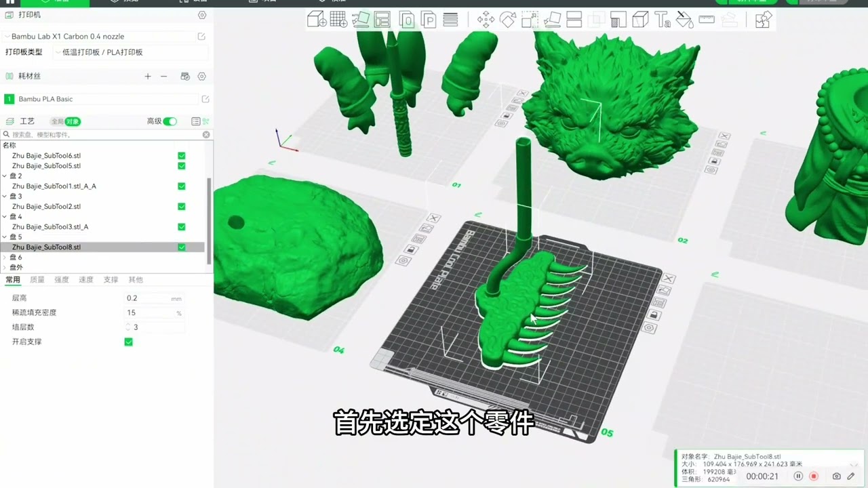868x488 pixels.
Task: Open the 常用 common settings tab
Action: coord(13,280)
